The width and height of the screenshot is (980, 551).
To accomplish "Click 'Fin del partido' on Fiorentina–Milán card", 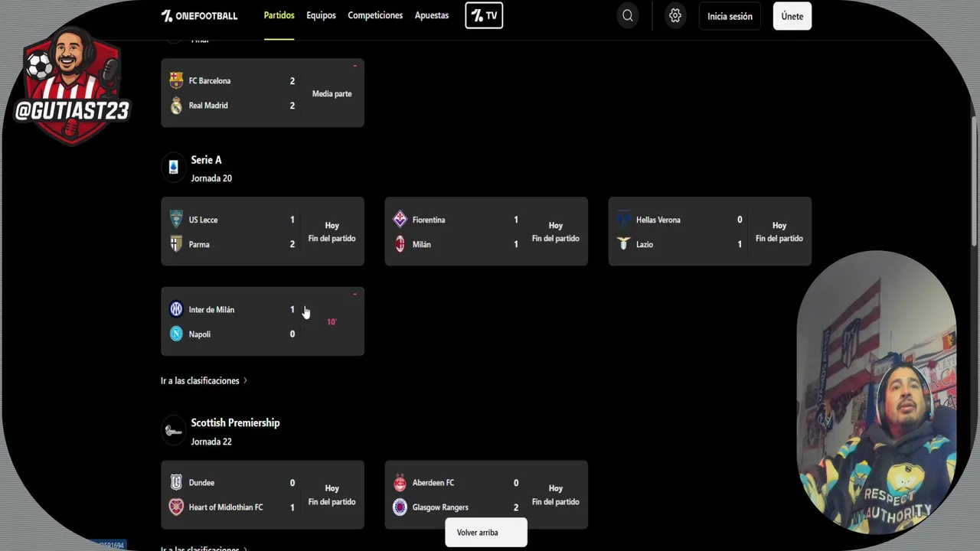I will point(556,238).
